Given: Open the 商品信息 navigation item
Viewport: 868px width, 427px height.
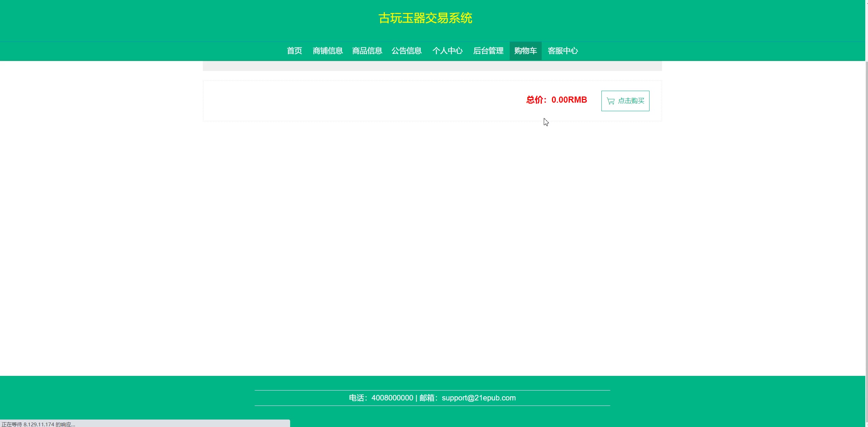Looking at the screenshot, I should 367,51.
